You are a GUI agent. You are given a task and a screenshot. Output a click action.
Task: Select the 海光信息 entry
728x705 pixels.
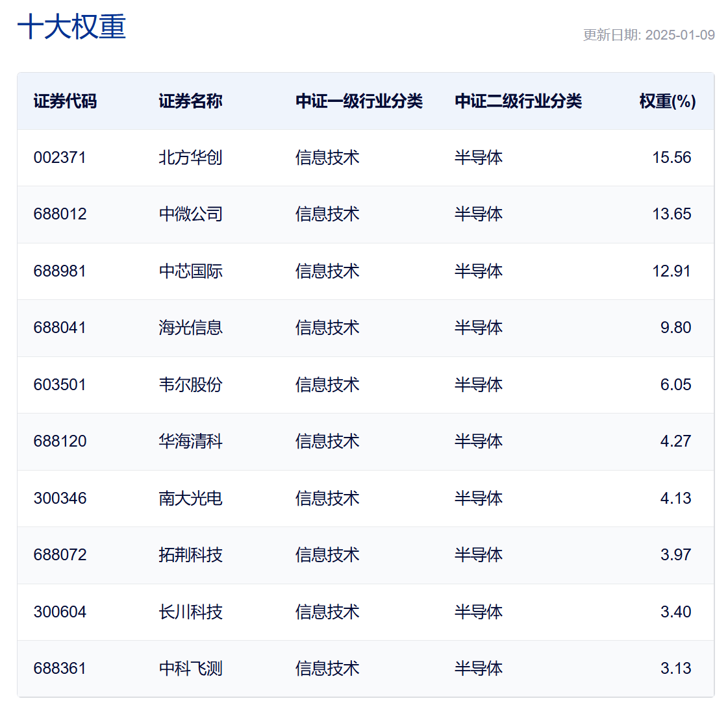pyautogui.click(x=190, y=328)
